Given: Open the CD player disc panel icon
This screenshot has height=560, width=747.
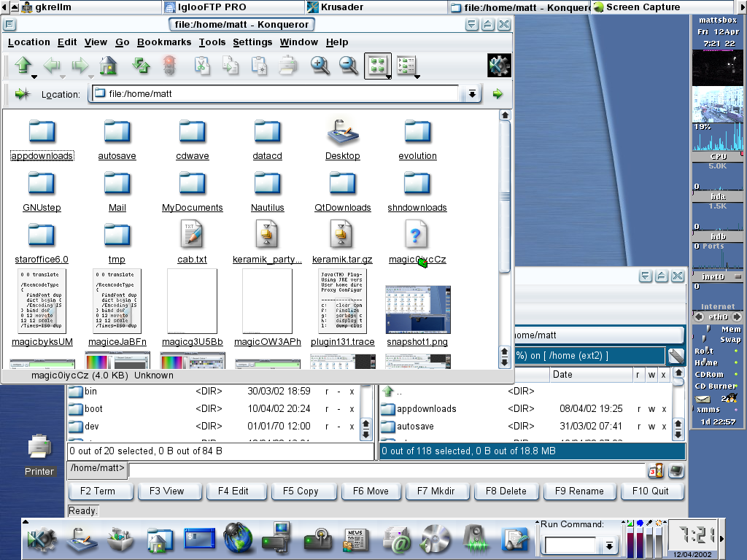Looking at the screenshot, I should click(x=436, y=539).
